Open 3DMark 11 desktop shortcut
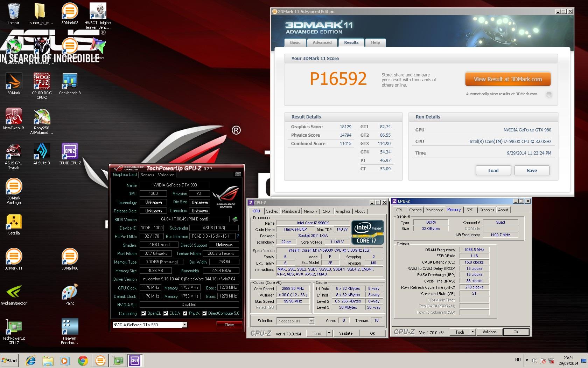 point(14,259)
